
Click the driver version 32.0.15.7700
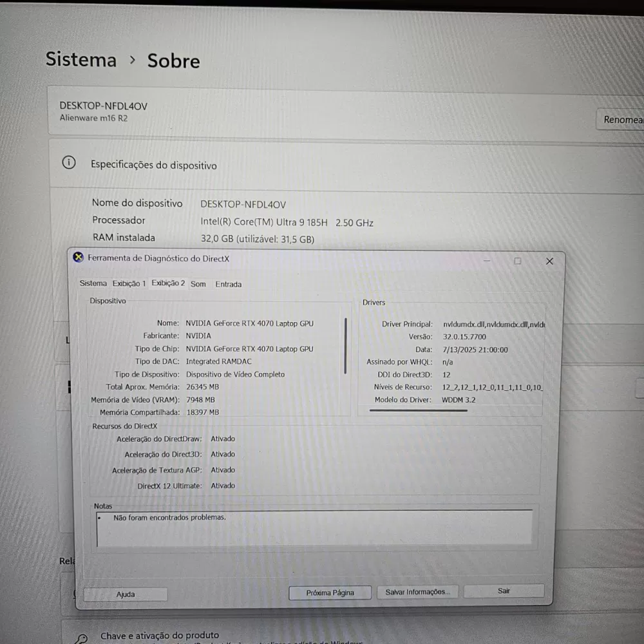pos(464,337)
